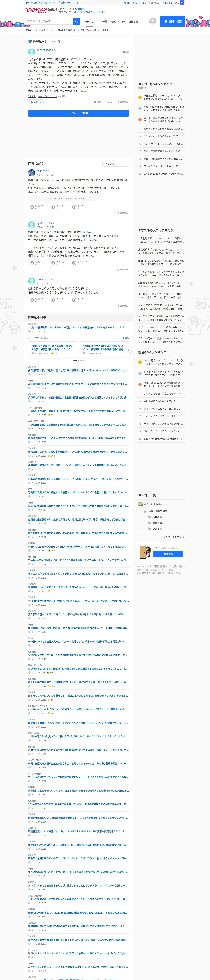Viewport: 210px width, 980px height.
Task: Toggle ありがとう reaction on nya********'s answer
Action: (x=81, y=263)
